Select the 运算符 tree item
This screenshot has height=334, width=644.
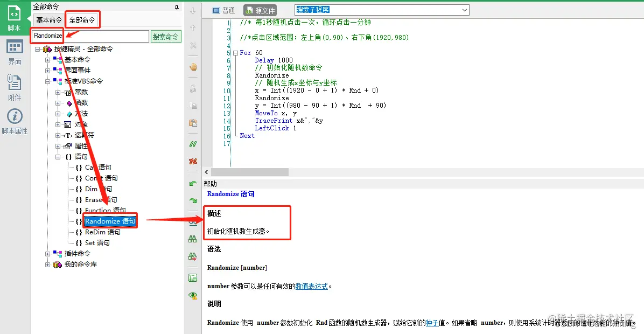(x=84, y=135)
